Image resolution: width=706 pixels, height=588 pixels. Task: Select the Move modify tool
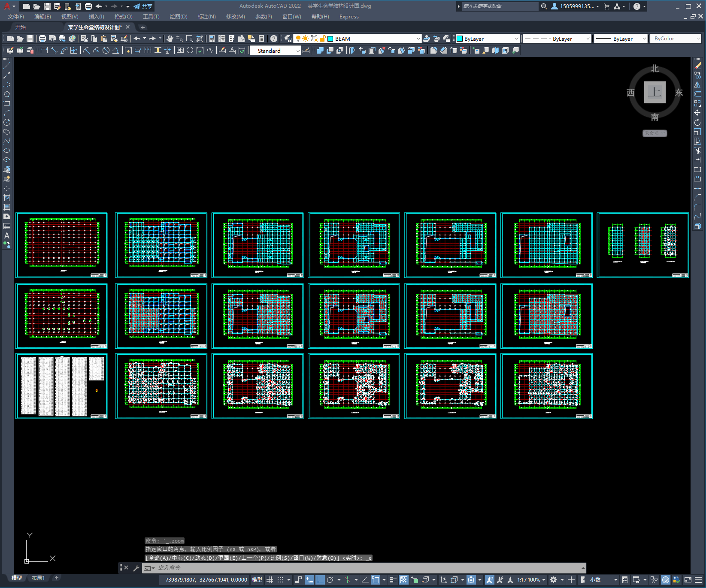pyautogui.click(x=697, y=113)
